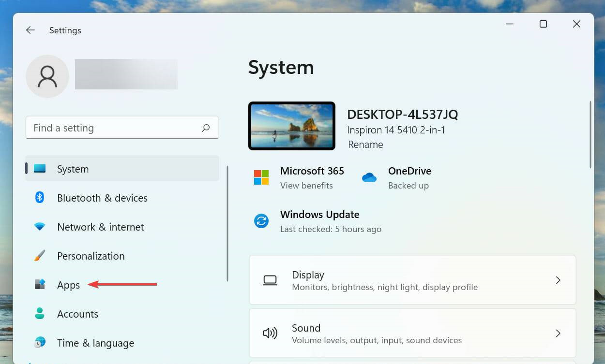Open Accounts from the sidebar
The height and width of the screenshot is (364, 605).
[x=77, y=314]
